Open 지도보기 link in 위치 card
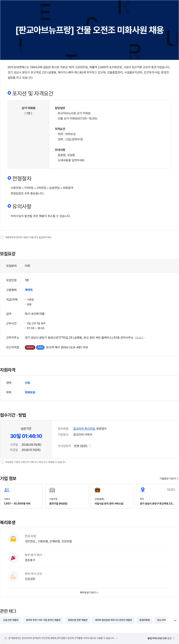The height and width of the screenshot is (644, 179). coord(171,489)
